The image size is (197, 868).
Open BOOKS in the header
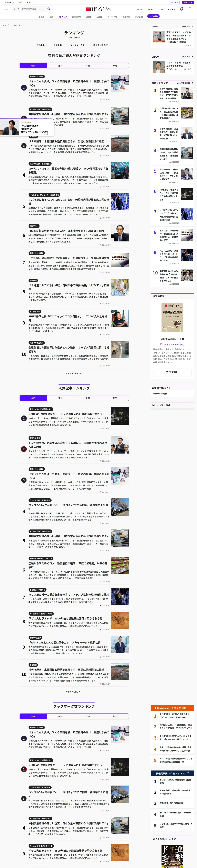coord(171,9)
